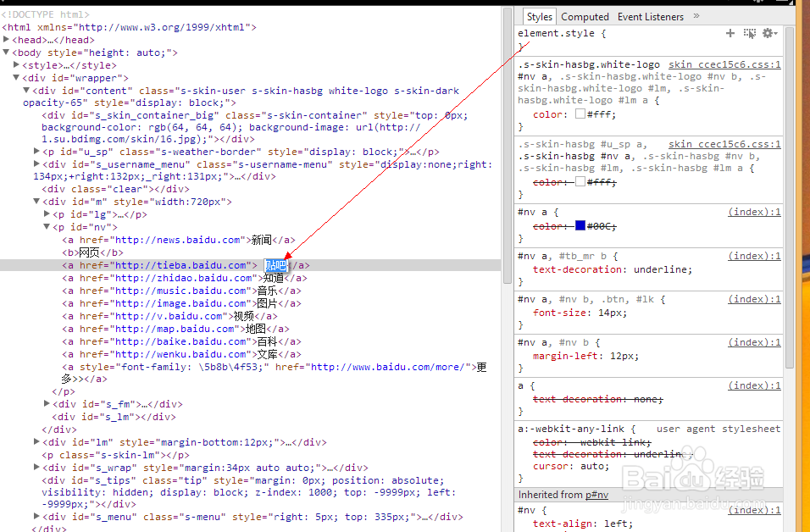Click the white #fff color swatch
The width and height of the screenshot is (810, 532).
[x=580, y=114]
